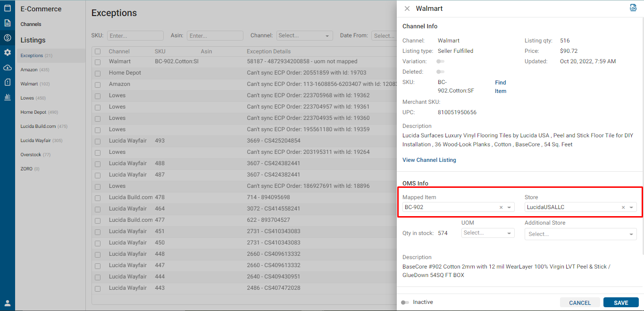Select exception '622 - 893704527'

pos(268,220)
